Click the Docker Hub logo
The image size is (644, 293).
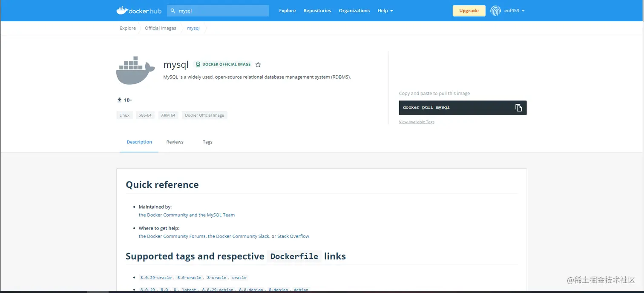(139, 11)
